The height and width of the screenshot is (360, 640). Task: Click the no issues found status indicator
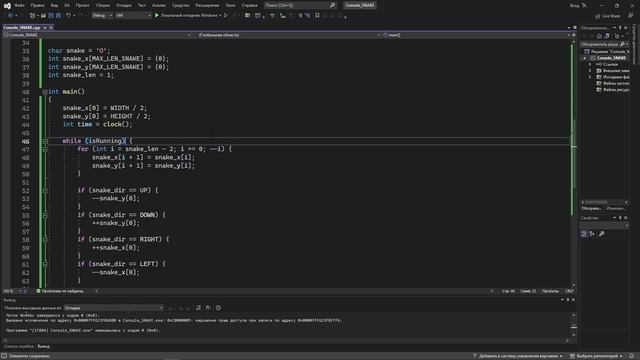[60, 291]
